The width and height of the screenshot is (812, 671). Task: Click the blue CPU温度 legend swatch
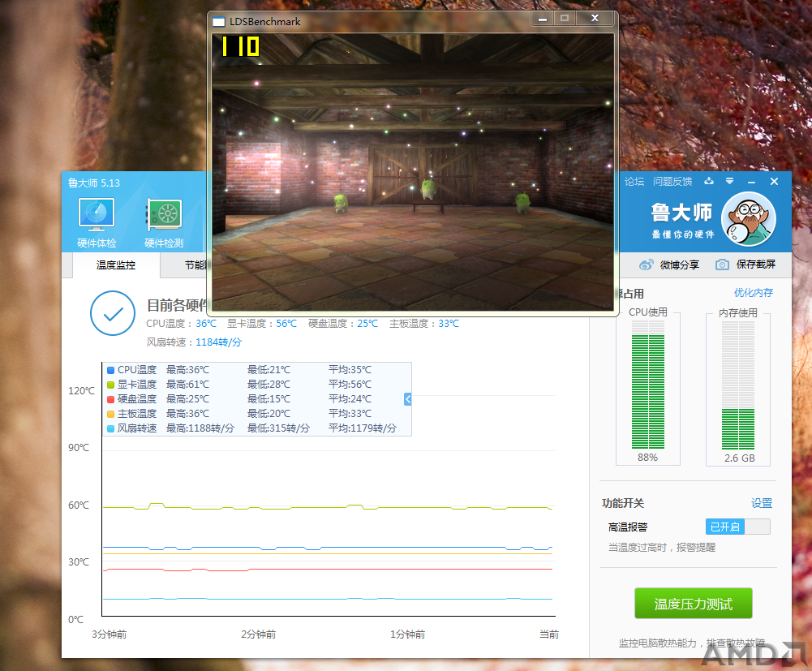[110, 370]
